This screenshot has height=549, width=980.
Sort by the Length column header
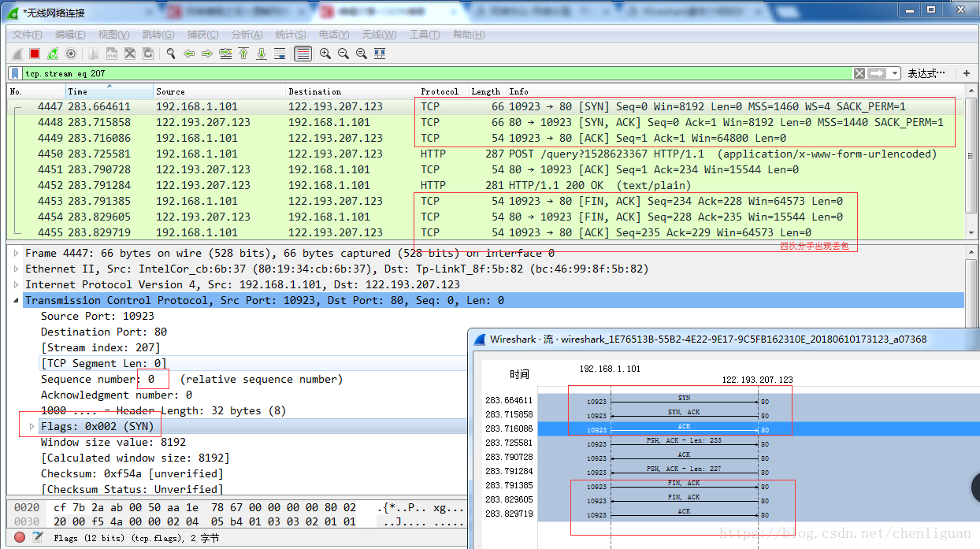486,91
